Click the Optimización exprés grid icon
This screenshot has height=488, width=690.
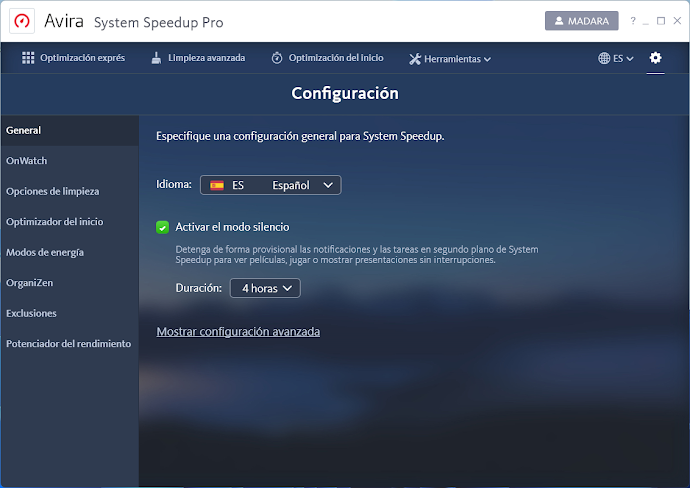tap(28, 58)
